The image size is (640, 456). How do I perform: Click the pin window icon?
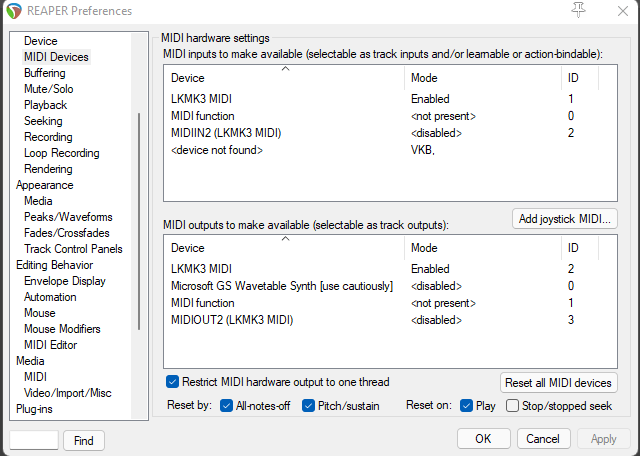[578, 10]
